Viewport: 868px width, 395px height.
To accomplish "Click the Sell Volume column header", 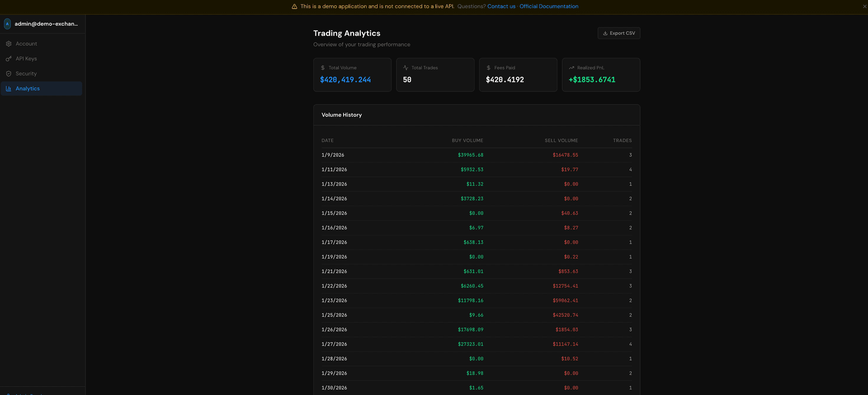I will pos(561,141).
